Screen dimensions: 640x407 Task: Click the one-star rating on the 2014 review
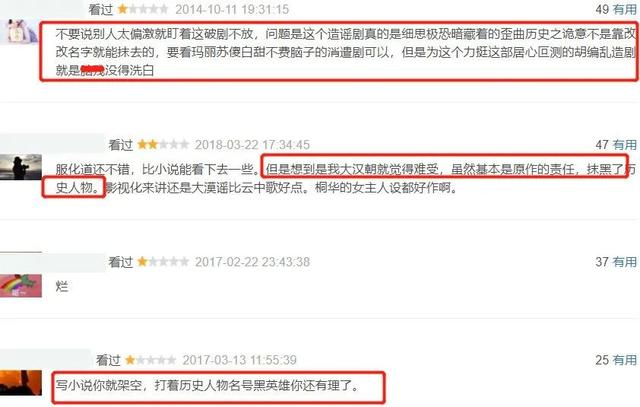[143, 9]
